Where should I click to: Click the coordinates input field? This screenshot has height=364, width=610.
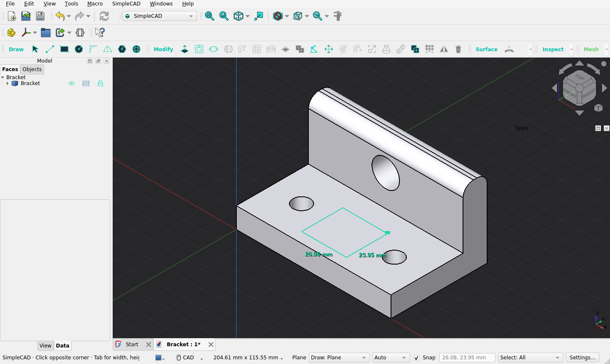467,358
